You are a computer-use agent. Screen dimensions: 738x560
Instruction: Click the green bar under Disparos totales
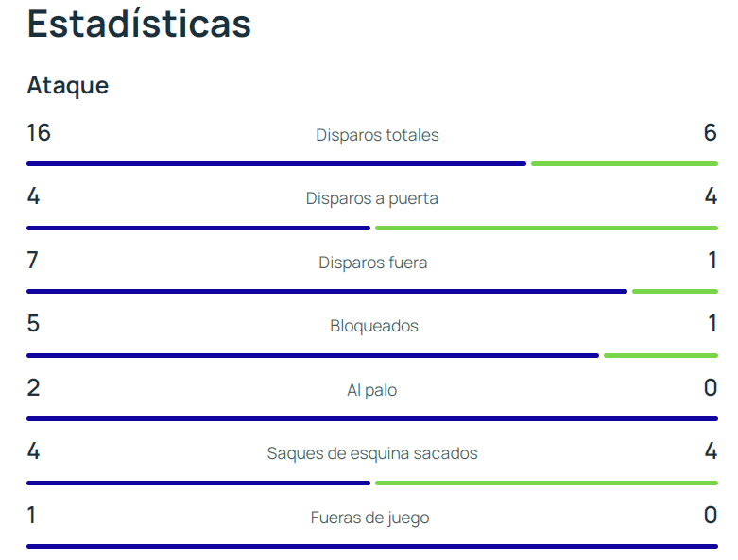[x=624, y=164]
